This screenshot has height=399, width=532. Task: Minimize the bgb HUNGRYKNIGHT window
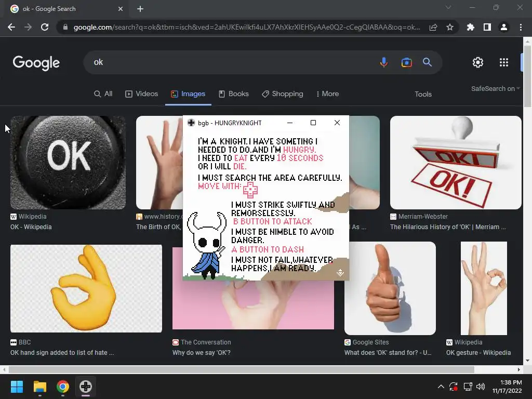tap(290, 123)
